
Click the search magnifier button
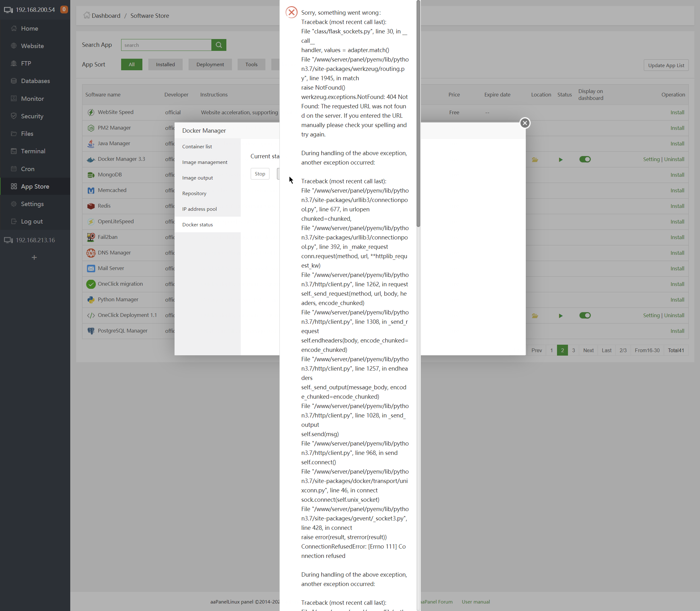pyautogui.click(x=219, y=45)
